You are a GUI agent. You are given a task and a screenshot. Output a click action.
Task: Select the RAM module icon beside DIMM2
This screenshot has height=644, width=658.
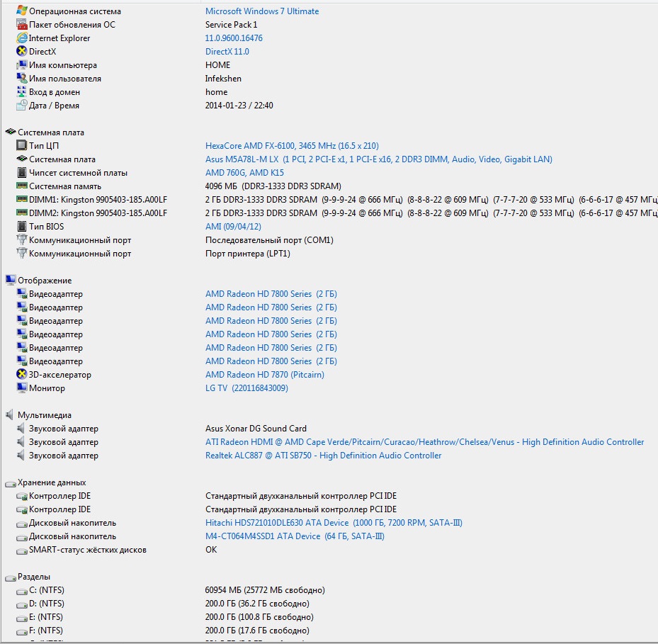[x=22, y=213]
